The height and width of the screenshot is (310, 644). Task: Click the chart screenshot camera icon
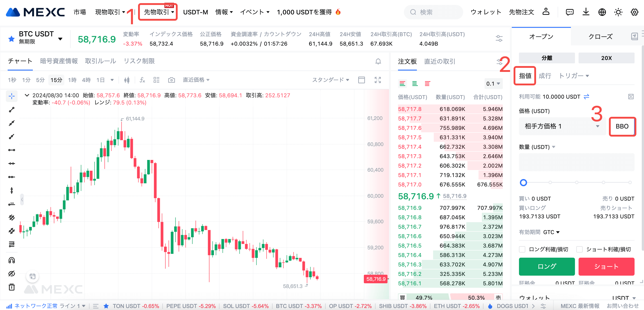pyautogui.click(x=172, y=80)
